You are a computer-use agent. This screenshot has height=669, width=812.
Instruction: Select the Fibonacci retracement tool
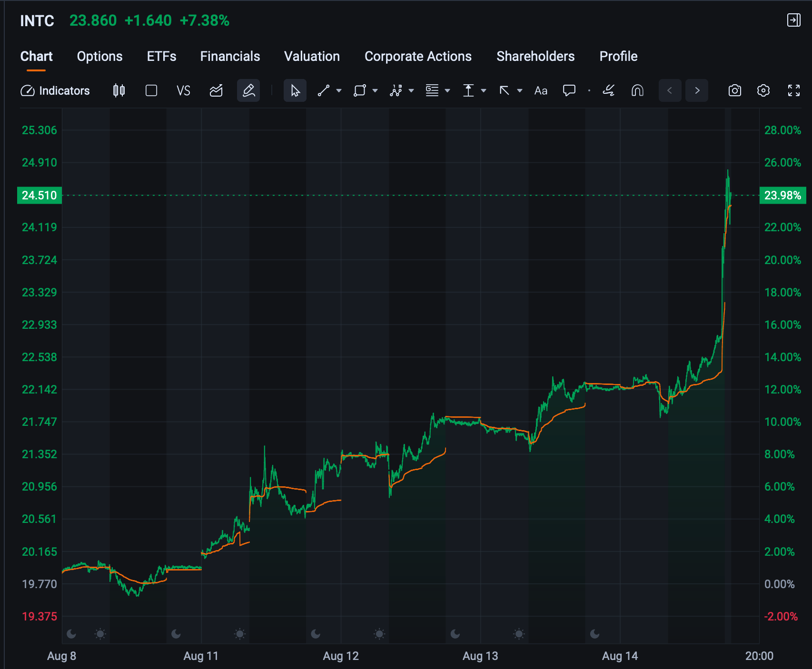432,90
